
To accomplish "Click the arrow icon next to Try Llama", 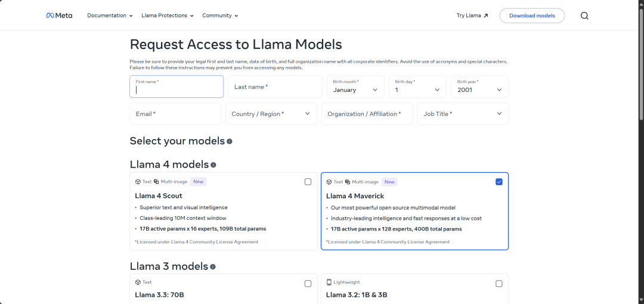I will (485, 16).
